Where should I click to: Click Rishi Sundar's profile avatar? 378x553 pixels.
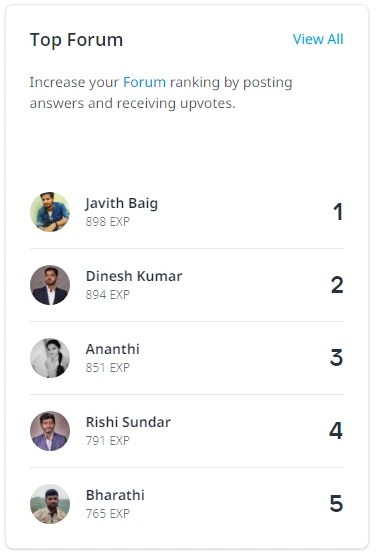coord(50,431)
